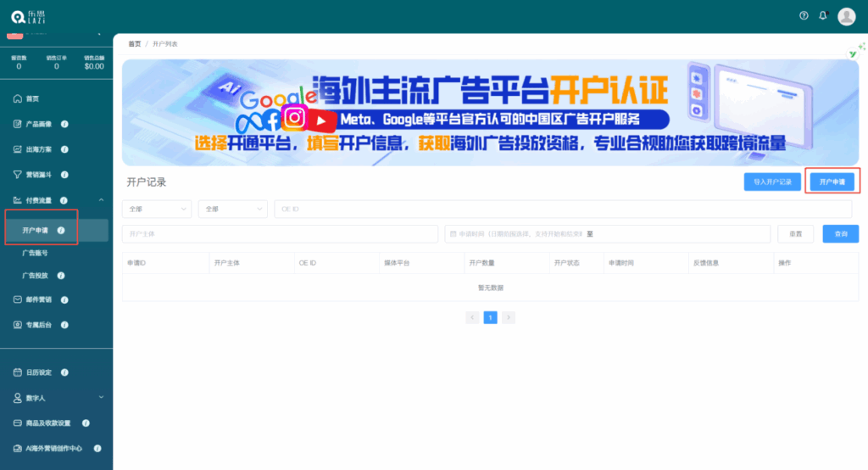This screenshot has width=868, height=470.
Task: Click the 邮件营销 envelope icon
Action: (x=18, y=299)
